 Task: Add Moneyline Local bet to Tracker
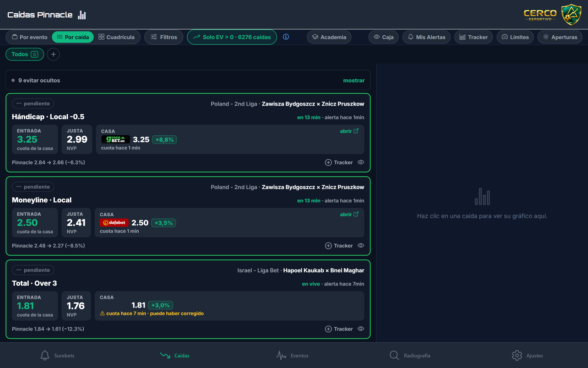coord(339,246)
